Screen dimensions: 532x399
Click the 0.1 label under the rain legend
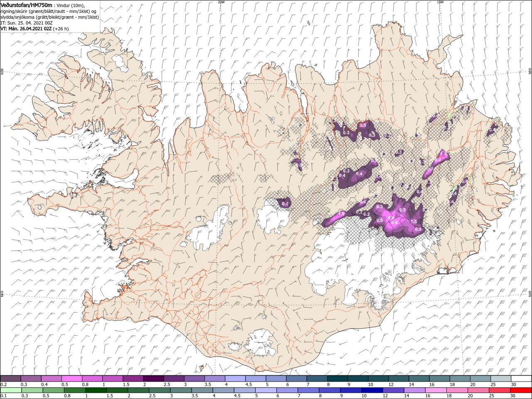point(3,396)
